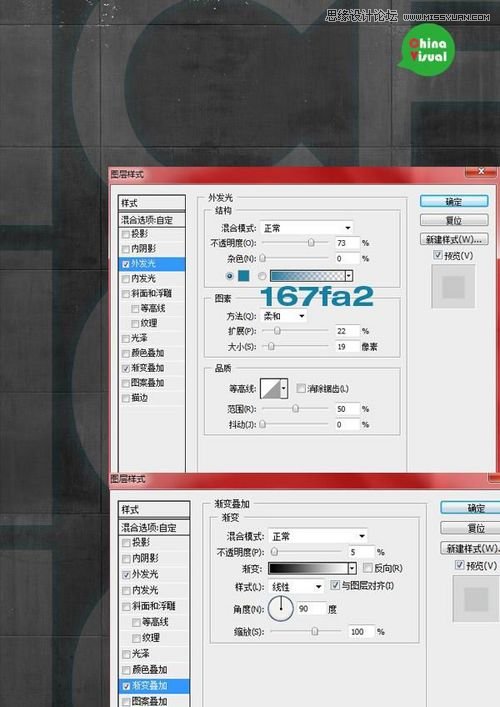Click the 不透明度(P) field showing 5
500x707 pixels.
point(362,552)
